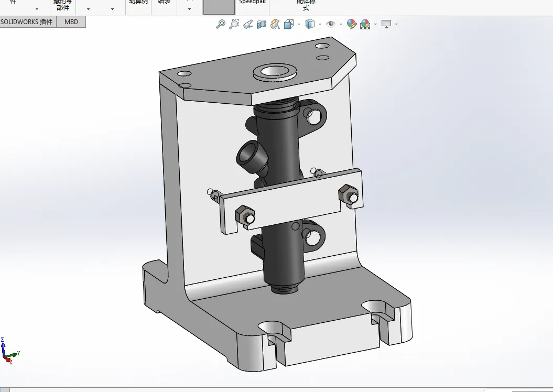553x392 pixels.
Task: Select the left hex nut on clamp bar
Action: click(x=245, y=214)
